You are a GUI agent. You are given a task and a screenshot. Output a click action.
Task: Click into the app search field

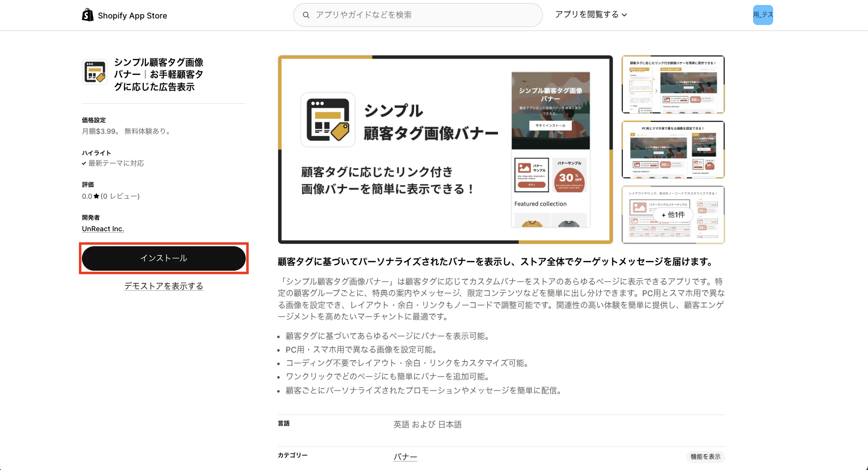(418, 15)
